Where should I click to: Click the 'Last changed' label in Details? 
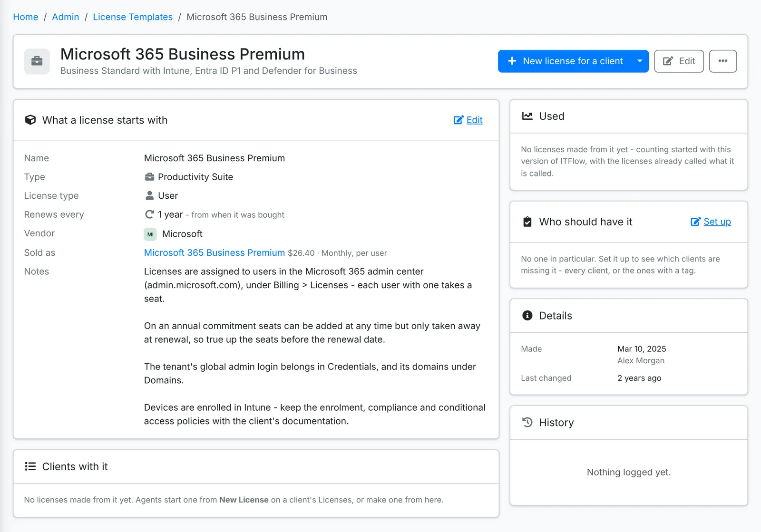(x=546, y=378)
